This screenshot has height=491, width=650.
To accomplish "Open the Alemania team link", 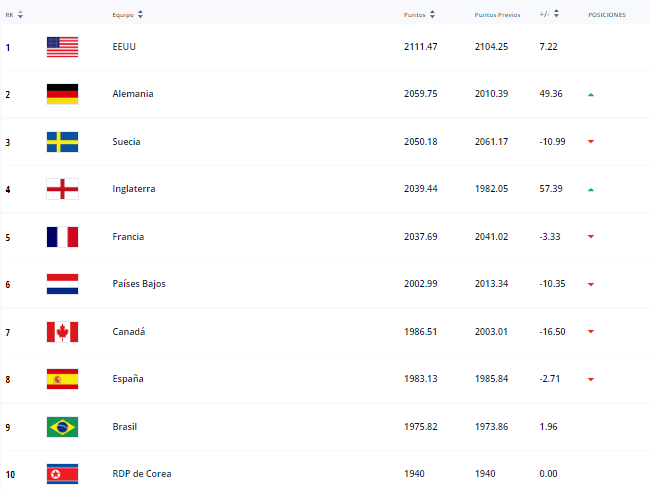I will tap(133, 94).
